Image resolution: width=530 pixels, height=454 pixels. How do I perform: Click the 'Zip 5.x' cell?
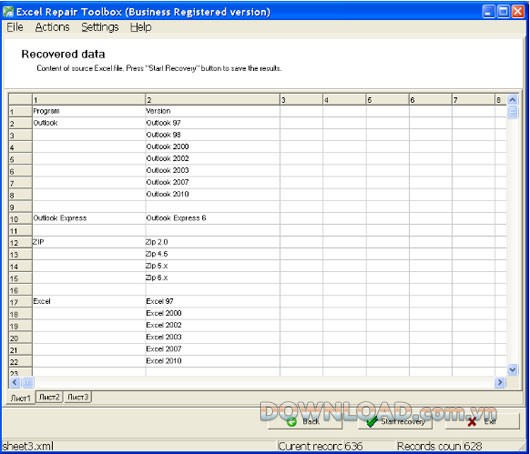213,266
